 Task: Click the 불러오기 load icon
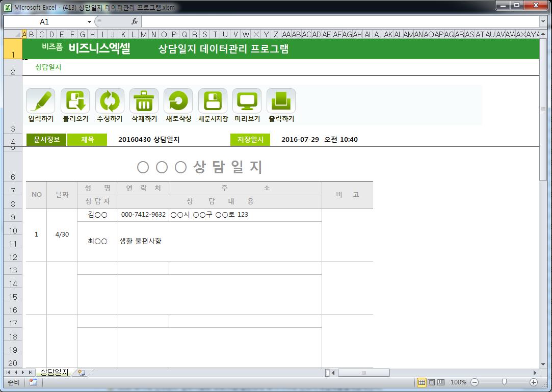[75, 101]
